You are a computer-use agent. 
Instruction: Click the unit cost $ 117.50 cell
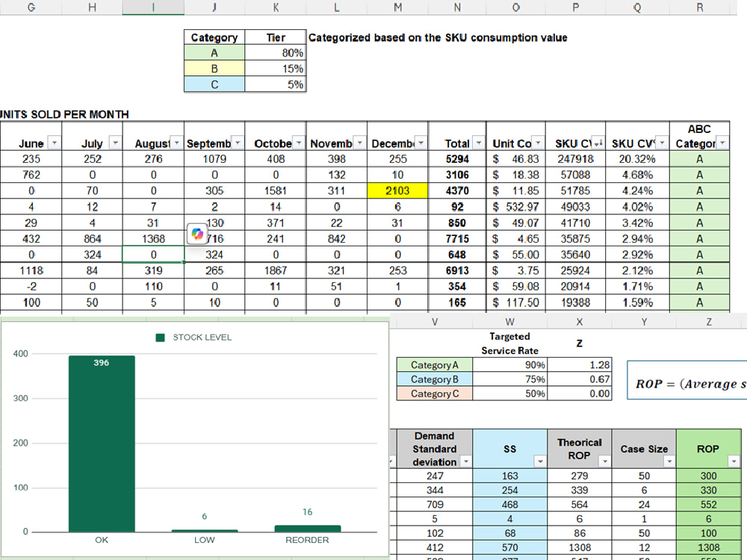516,302
